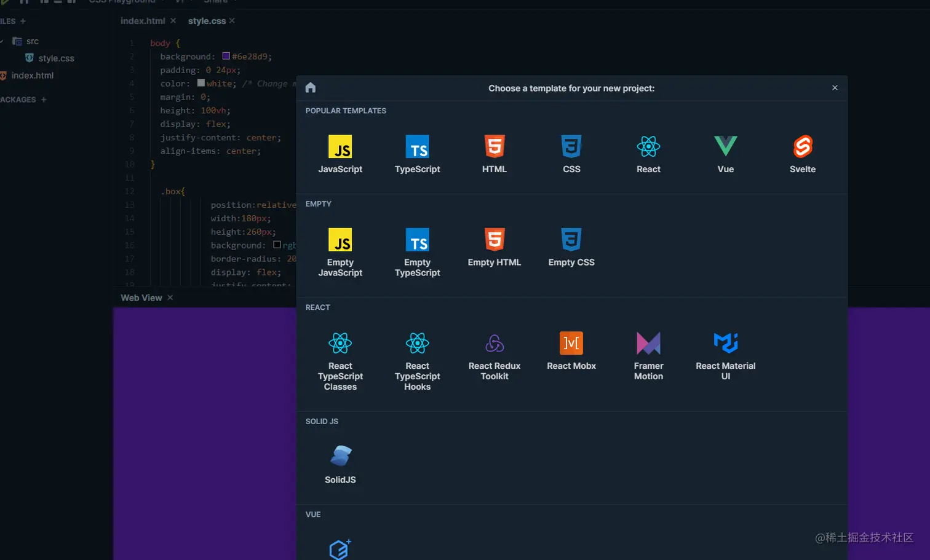Screen dimensions: 930x560
Task: Open the .box background rgb swatch
Action: [277, 245]
